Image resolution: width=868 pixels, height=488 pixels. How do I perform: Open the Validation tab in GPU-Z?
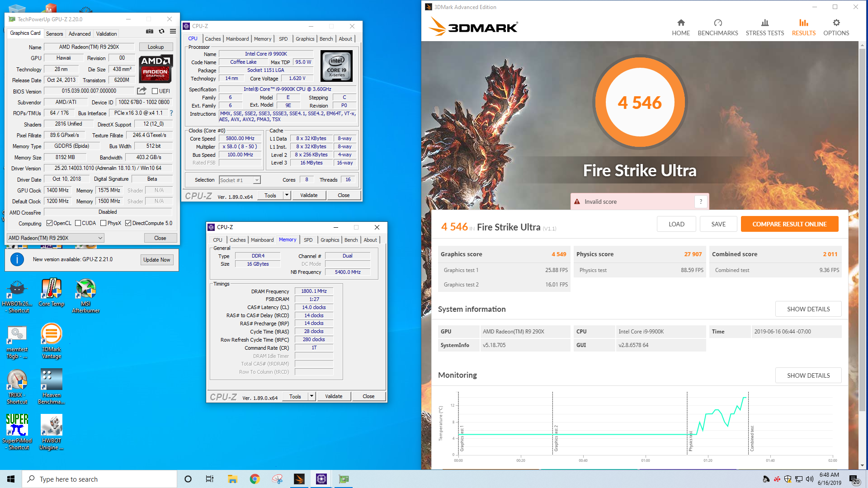(106, 34)
